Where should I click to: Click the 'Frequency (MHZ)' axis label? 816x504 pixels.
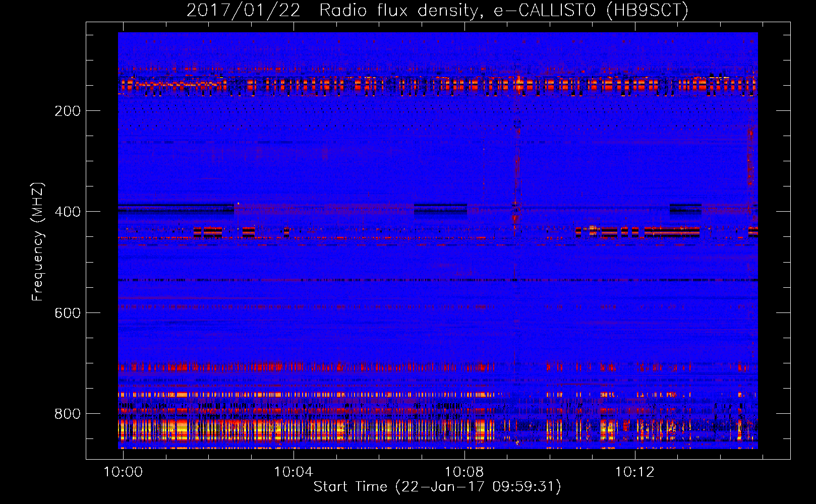[x=38, y=242]
